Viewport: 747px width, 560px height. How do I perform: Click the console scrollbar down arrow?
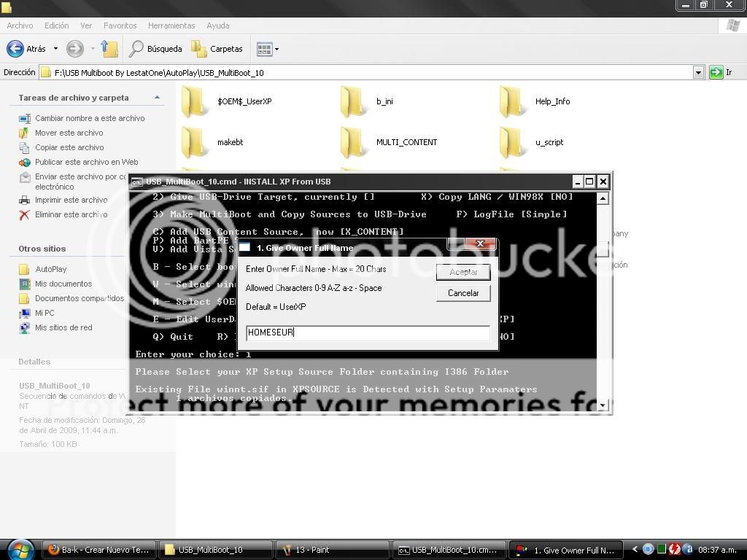pos(603,405)
